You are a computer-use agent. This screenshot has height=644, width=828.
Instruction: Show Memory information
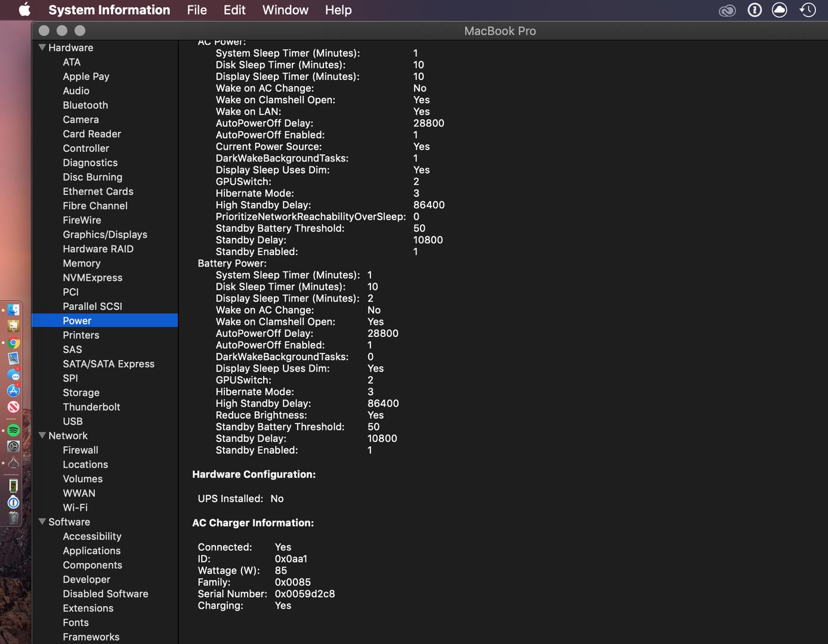[82, 263]
